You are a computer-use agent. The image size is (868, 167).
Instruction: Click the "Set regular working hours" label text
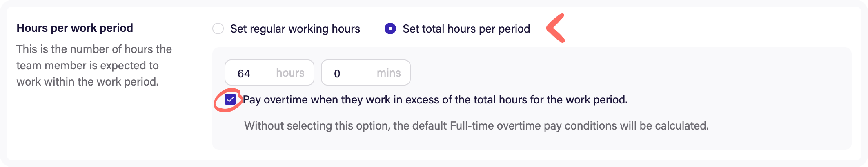tap(295, 29)
